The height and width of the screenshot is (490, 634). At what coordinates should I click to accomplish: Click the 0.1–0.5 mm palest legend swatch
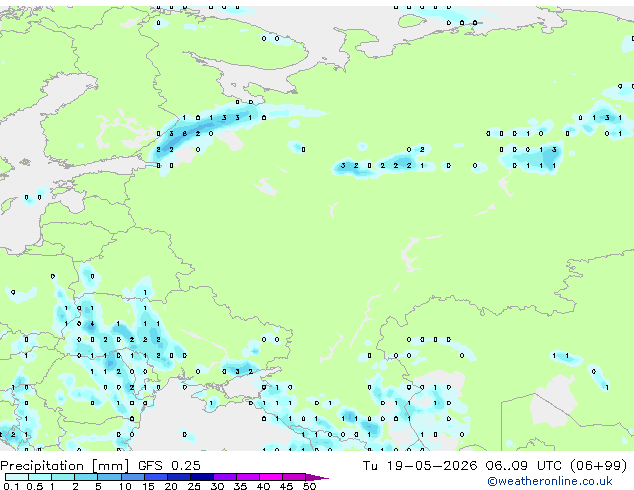[17, 477]
